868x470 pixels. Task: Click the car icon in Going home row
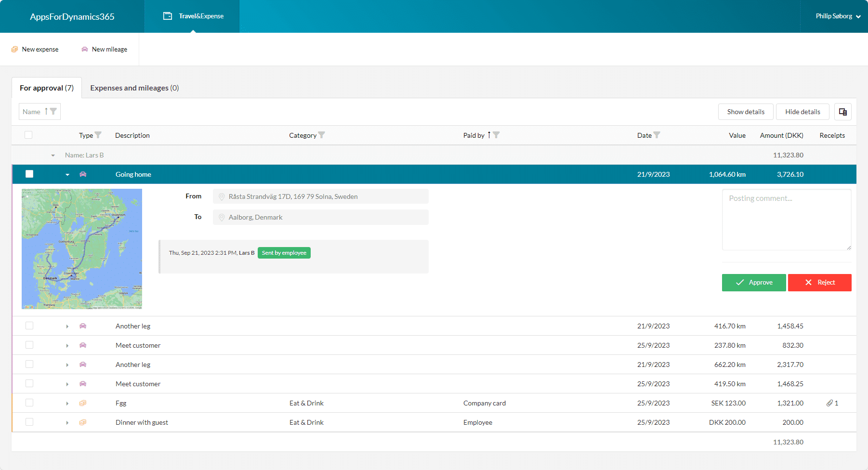pyautogui.click(x=83, y=174)
